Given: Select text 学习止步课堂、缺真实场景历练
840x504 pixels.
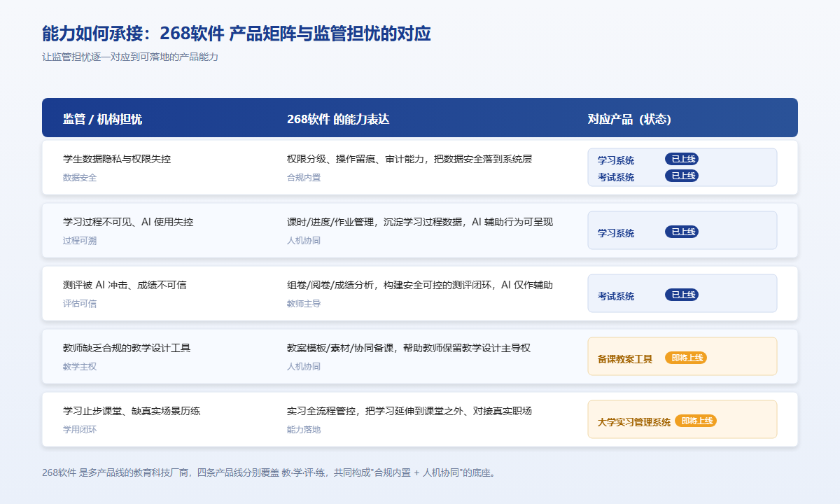Looking at the screenshot, I should click(132, 411).
